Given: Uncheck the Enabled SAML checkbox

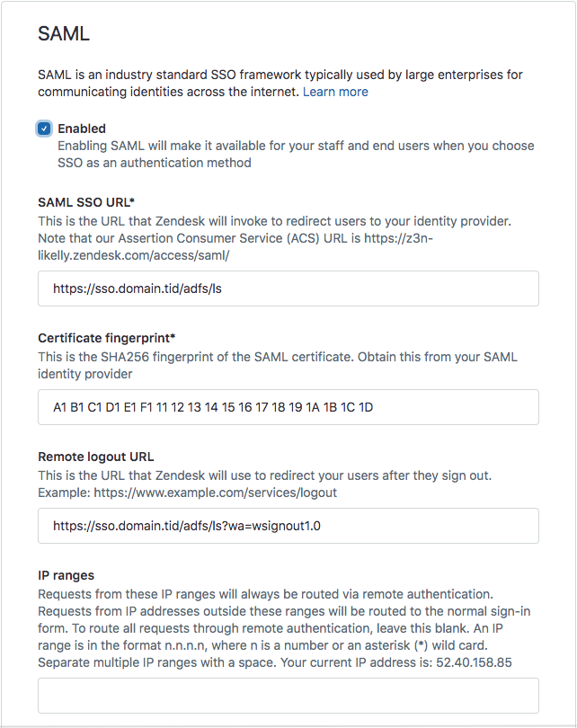Looking at the screenshot, I should click(x=44, y=129).
